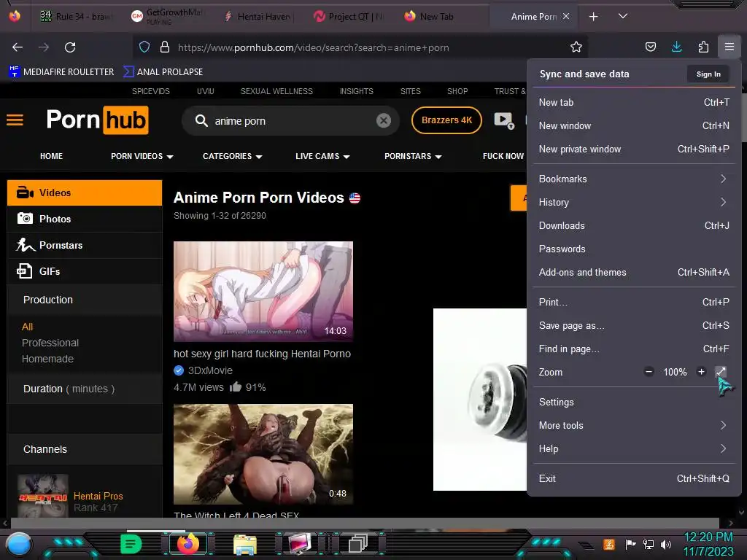Click the Firefox taskbar icon
Viewport: 747px width, 560px height.
point(187,544)
